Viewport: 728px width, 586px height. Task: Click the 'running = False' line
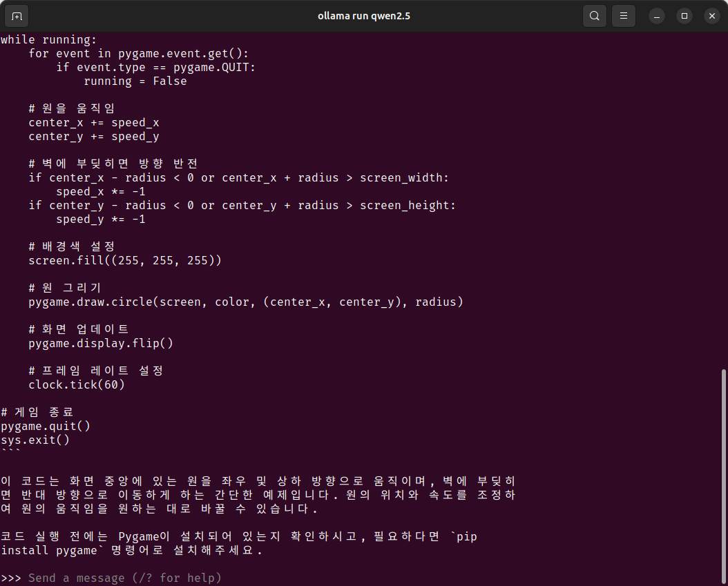[x=135, y=81]
